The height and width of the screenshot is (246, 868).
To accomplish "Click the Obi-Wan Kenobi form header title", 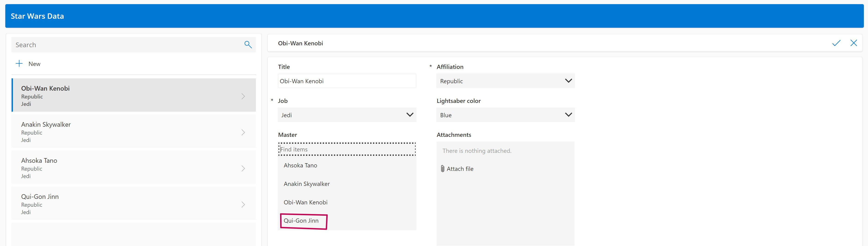I will (301, 43).
